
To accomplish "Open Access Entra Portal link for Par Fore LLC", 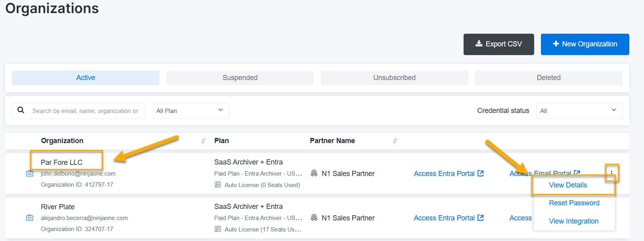I will tap(448, 174).
